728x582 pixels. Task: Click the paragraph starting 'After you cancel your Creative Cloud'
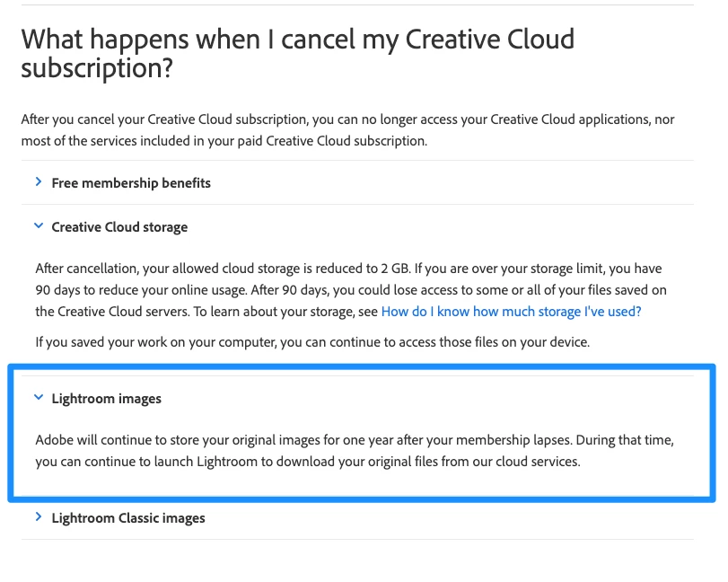click(x=347, y=130)
